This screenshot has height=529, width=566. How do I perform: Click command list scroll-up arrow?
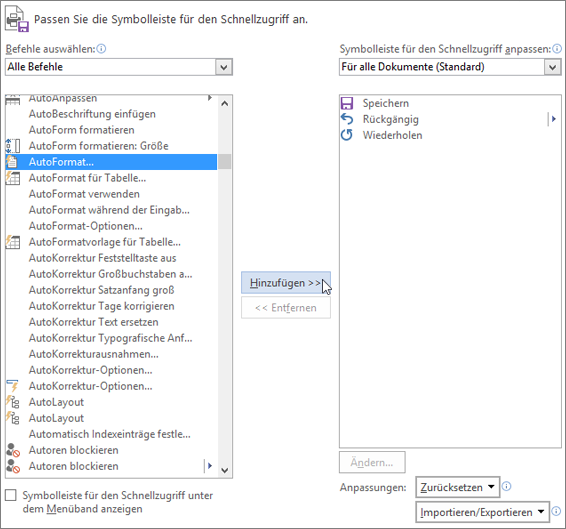pos(225,104)
